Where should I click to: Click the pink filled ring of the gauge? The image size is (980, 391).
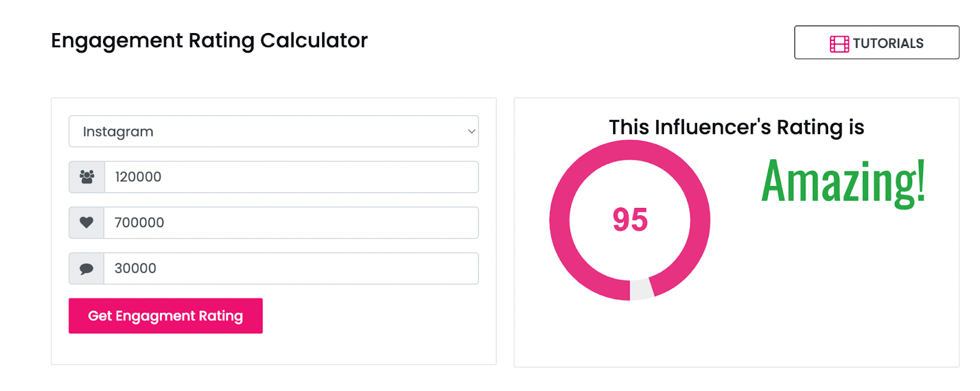tap(559, 220)
